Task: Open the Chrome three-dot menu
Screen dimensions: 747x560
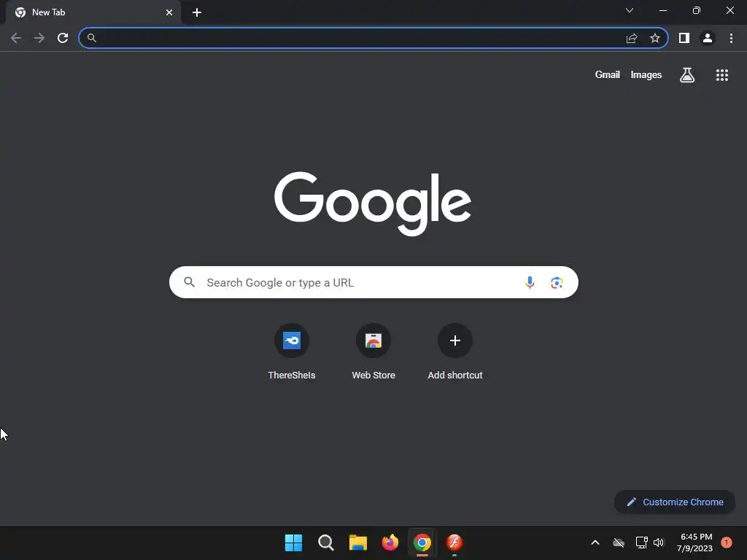Action: click(731, 38)
